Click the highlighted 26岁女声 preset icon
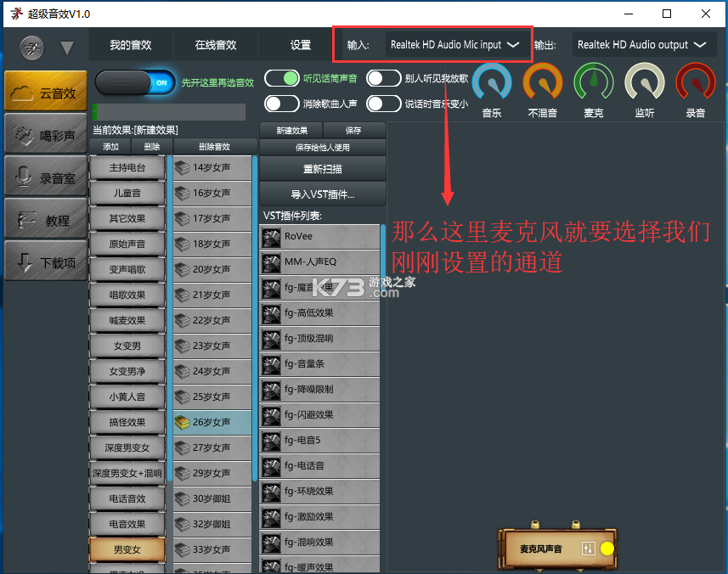The height and width of the screenshot is (574, 728). (182, 422)
